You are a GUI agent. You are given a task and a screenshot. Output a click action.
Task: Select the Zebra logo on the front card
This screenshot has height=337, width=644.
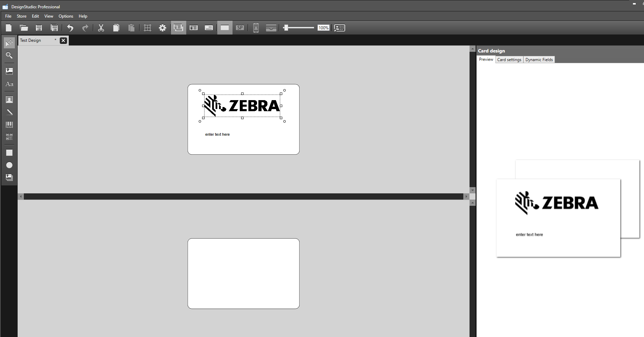242,106
